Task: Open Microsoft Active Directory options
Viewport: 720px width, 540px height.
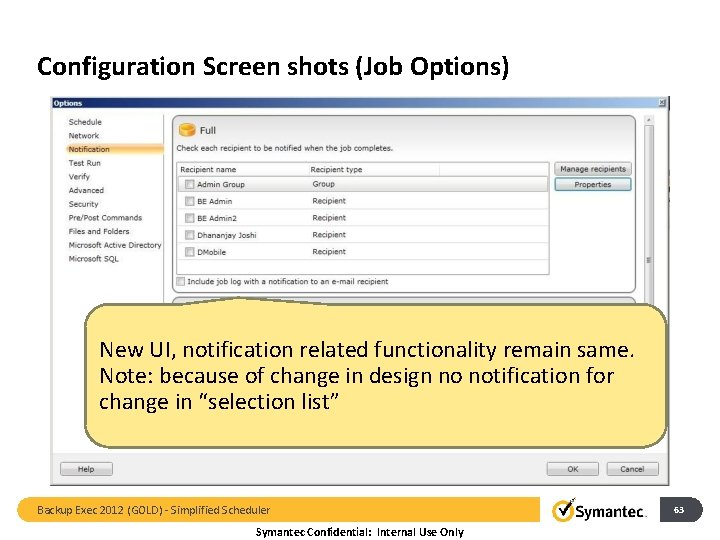Action: click(x=115, y=245)
